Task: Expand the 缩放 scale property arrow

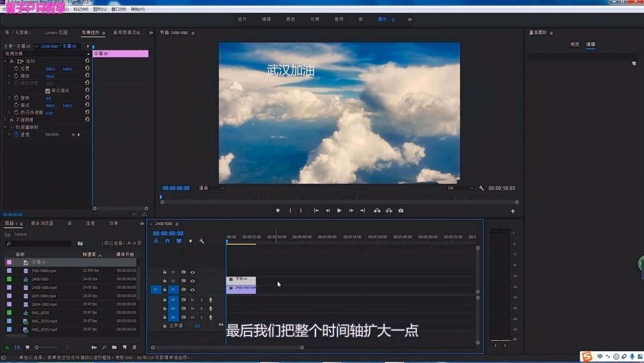Action: click(x=9, y=76)
